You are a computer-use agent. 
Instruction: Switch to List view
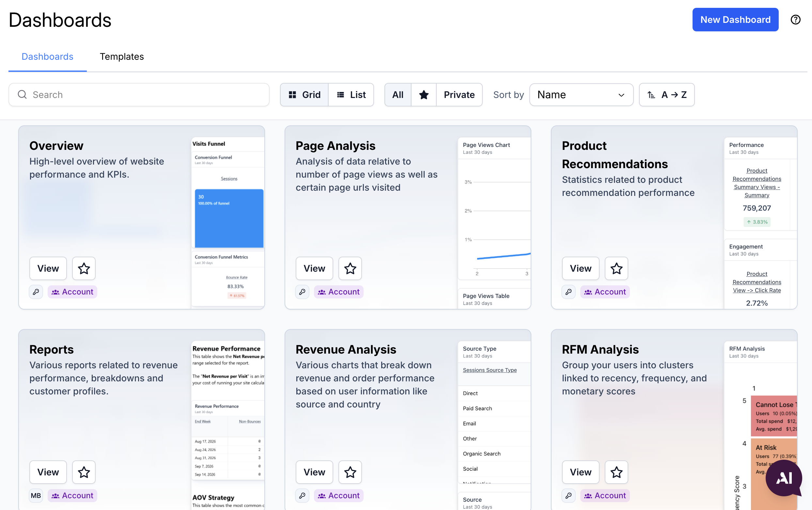[x=351, y=95]
